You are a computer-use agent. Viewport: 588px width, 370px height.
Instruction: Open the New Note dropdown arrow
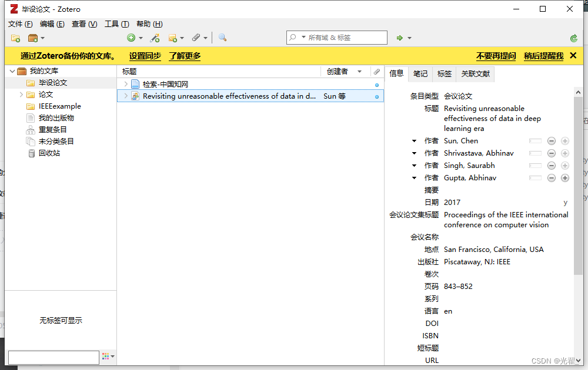click(x=182, y=38)
